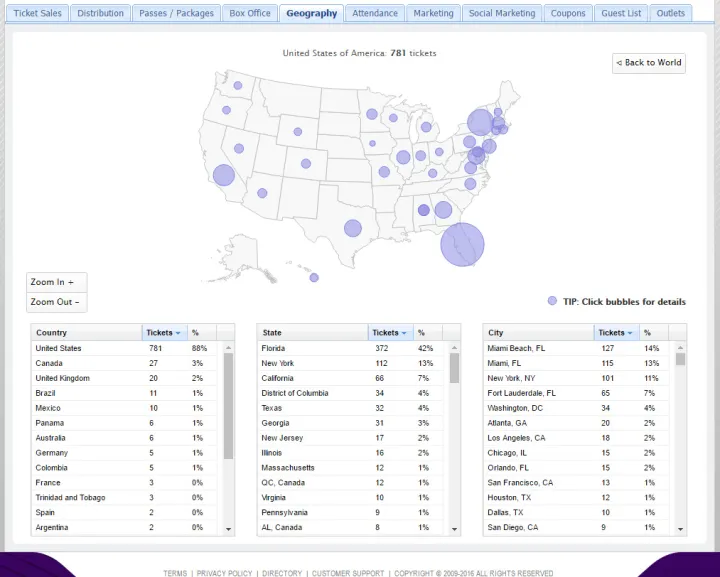Open the Ticket Sales tab
This screenshot has width=720, height=577.
click(37, 13)
